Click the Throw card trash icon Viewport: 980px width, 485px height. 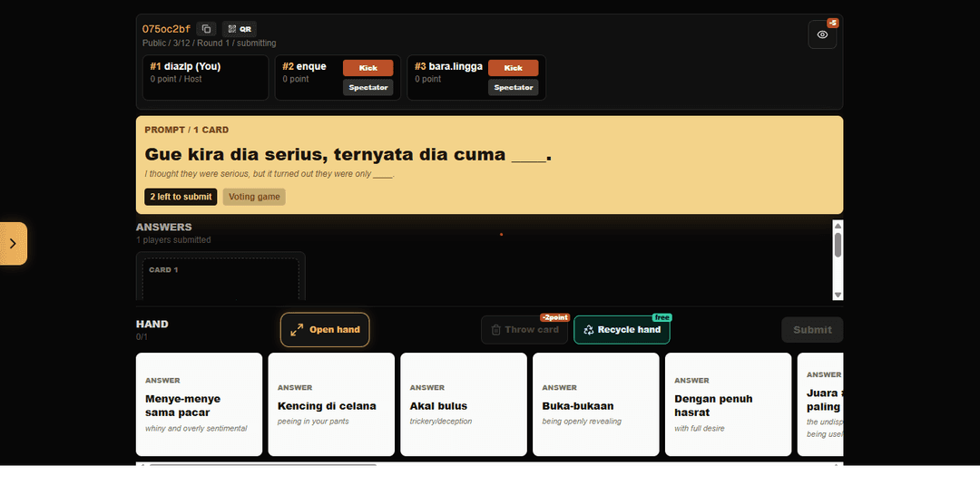(496, 330)
